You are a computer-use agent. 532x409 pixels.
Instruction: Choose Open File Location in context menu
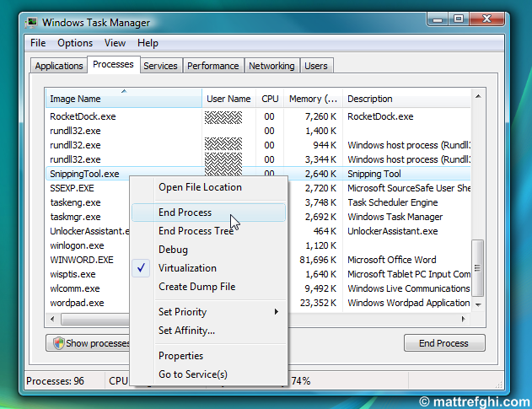point(208,187)
